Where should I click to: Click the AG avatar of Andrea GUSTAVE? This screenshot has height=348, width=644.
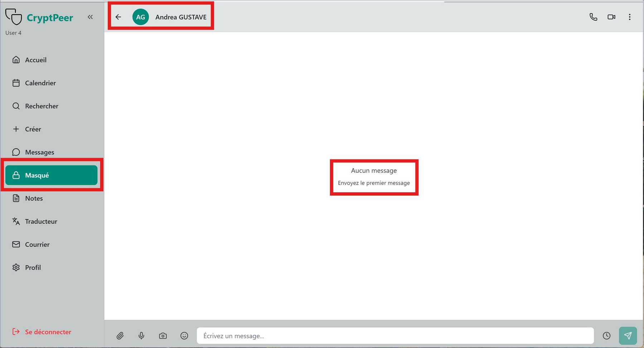point(141,17)
